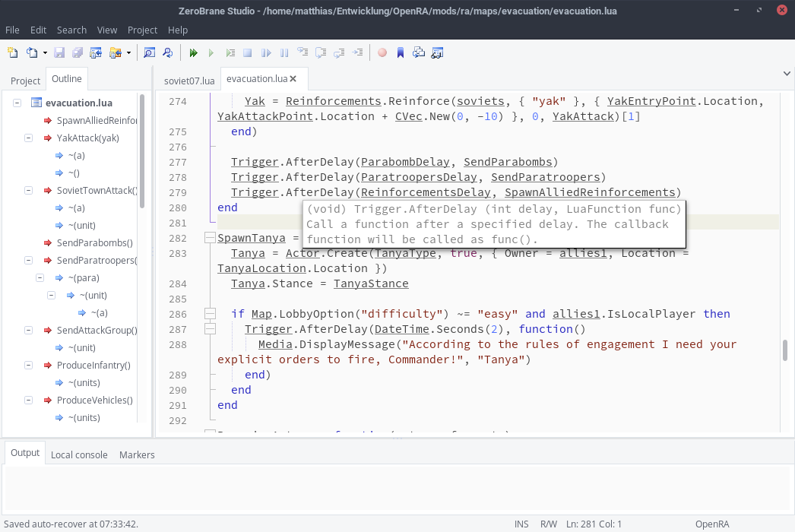This screenshot has width=795, height=532.
Task: Show the Local console panel
Action: coord(79,454)
